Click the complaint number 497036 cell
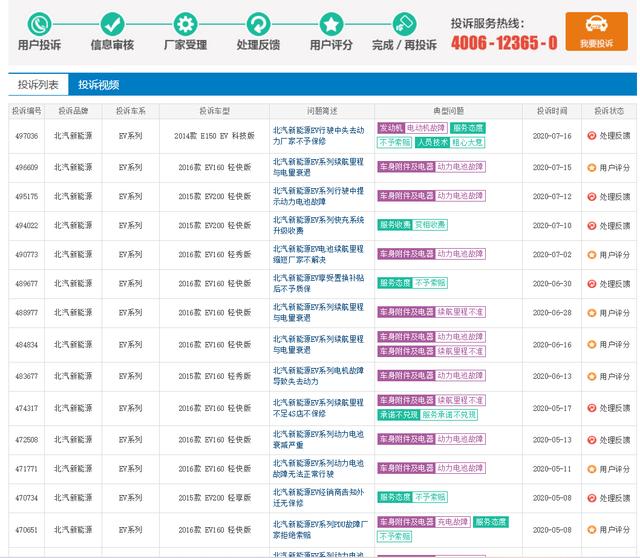The width and height of the screenshot is (640, 558). coord(27,136)
